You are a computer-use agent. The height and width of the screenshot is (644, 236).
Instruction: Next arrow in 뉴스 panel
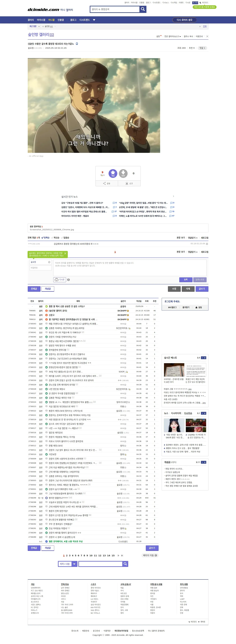(205, 413)
